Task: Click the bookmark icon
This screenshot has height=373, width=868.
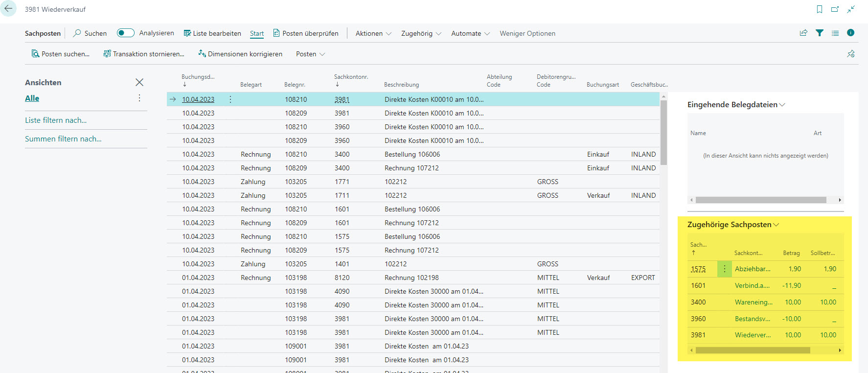Action: [x=820, y=9]
